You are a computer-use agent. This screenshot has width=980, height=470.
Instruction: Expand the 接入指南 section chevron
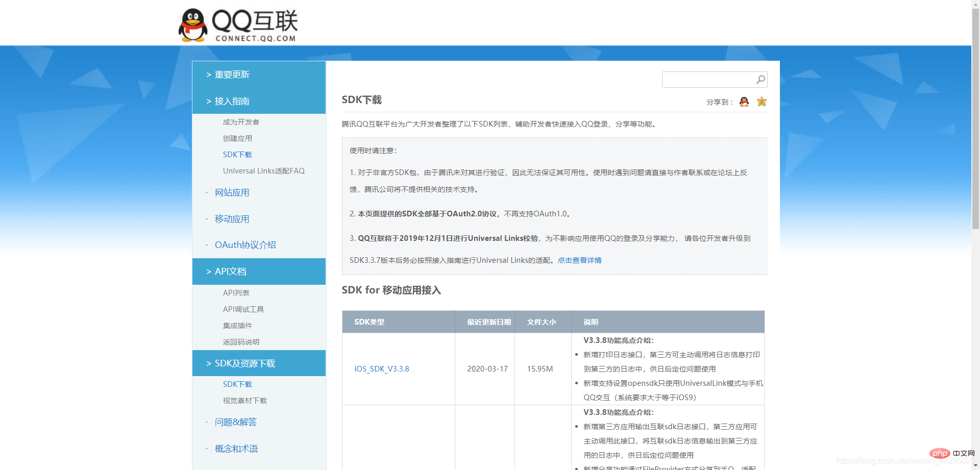208,101
